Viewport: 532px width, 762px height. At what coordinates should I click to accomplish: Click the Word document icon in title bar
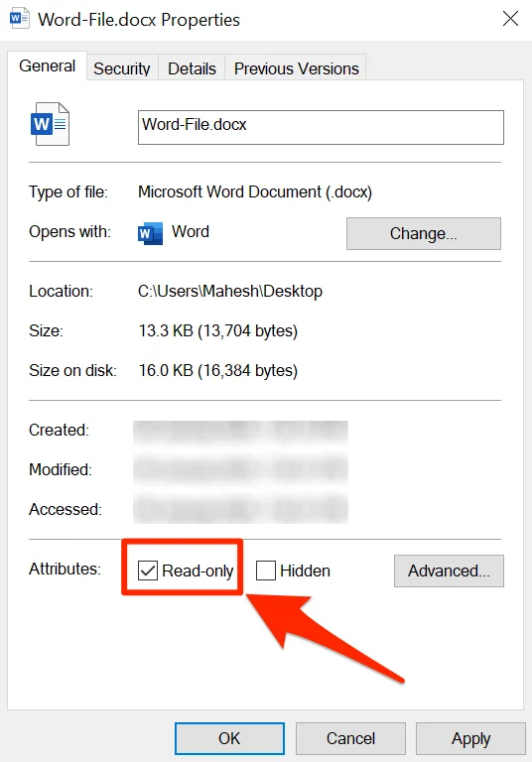[x=20, y=19]
